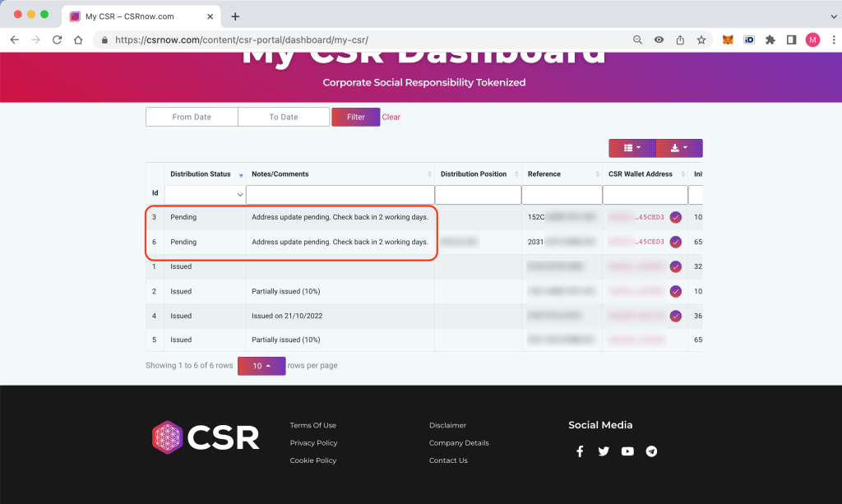This screenshot has height=504, width=842.
Task: Click the CSR logo in footer
Action: click(x=206, y=437)
